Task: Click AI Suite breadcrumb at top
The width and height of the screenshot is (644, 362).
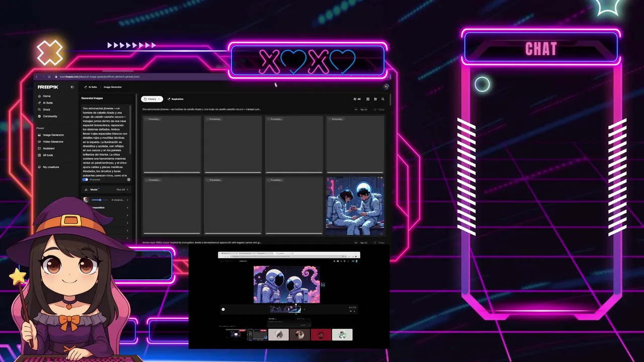Action: tap(92, 87)
